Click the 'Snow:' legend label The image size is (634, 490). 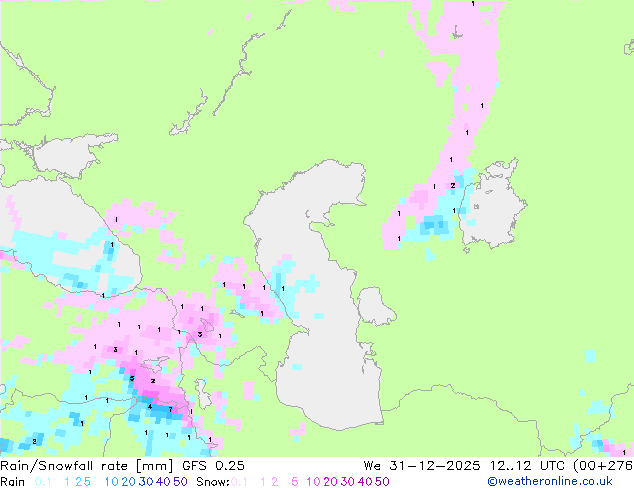click(x=213, y=482)
